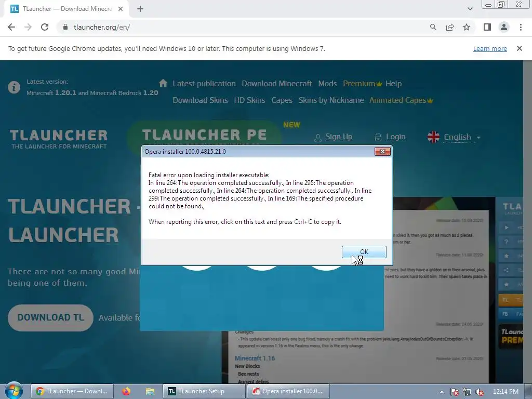Click the DOWNLOAD TL button
Viewport: 532px width, 399px height.
tap(50, 317)
